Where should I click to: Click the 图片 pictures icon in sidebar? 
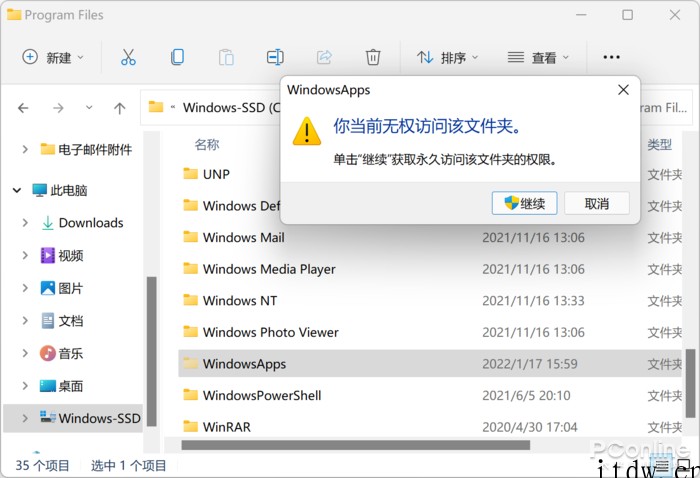coord(47,288)
